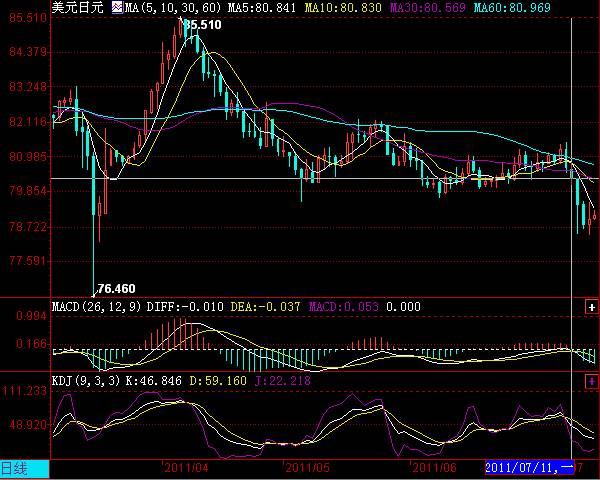The width and height of the screenshot is (600, 480).
Task: Click the K:46.846 value
Action: click(153, 380)
